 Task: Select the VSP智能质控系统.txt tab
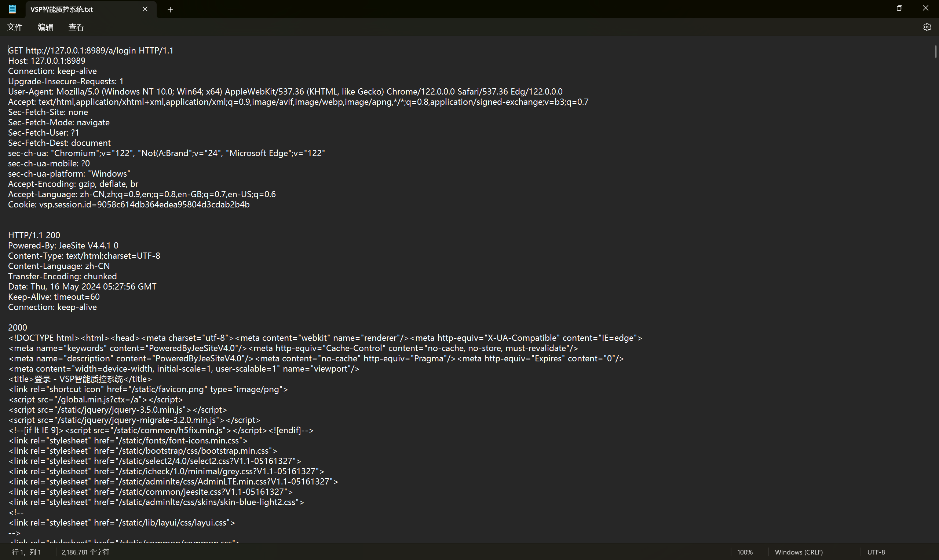coord(91,9)
